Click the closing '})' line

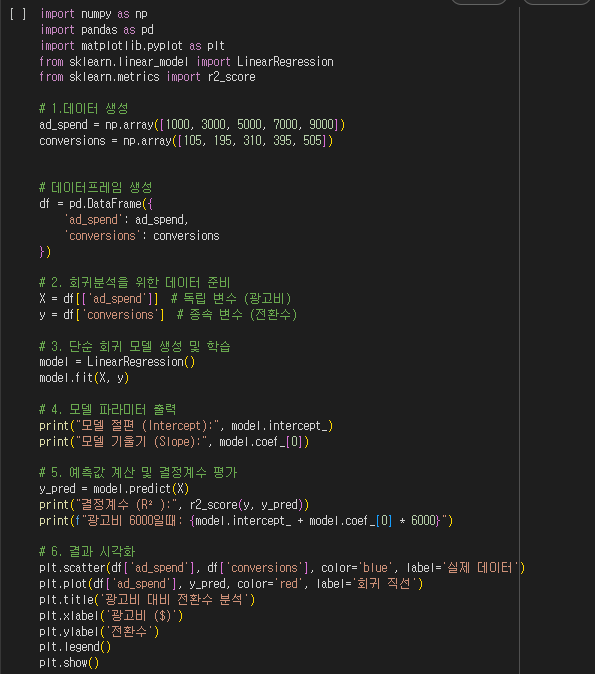45,251
